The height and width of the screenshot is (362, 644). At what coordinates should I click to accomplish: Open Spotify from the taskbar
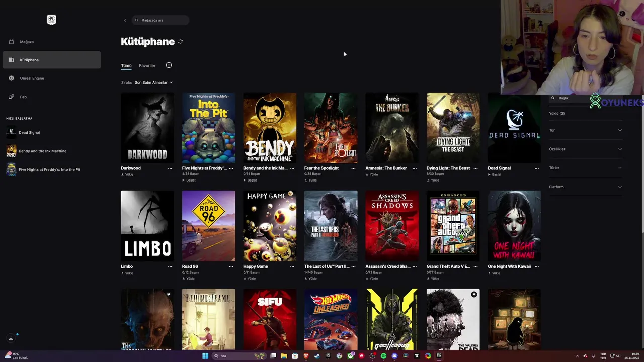pyautogui.click(x=383, y=356)
